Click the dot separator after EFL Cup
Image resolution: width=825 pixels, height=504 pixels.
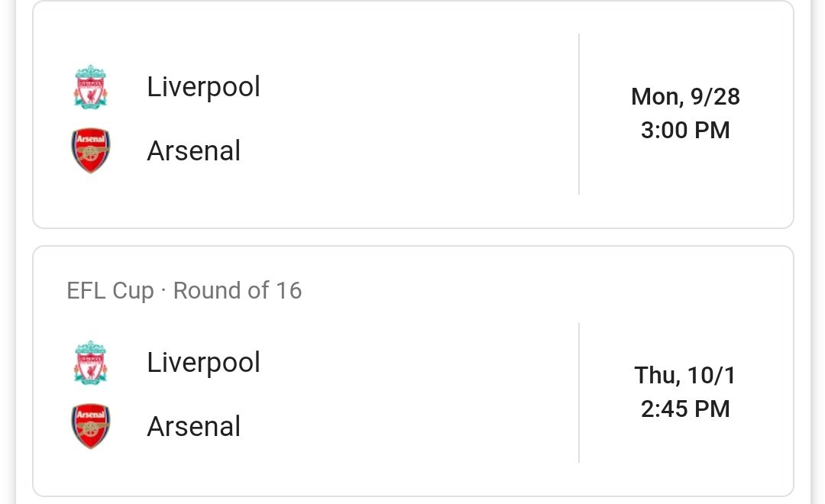(x=163, y=290)
